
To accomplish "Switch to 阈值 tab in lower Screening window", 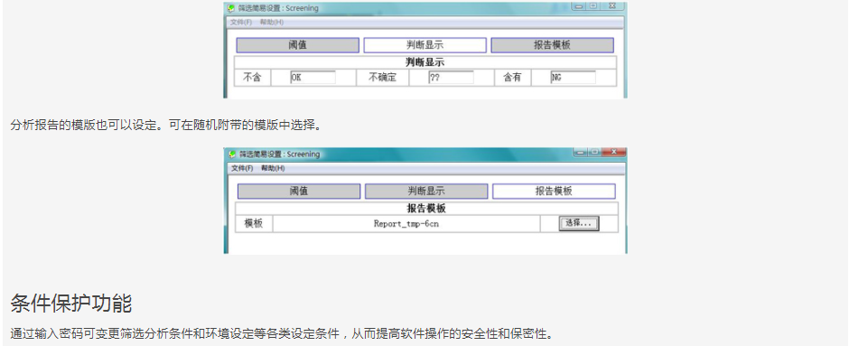I will coord(299,191).
